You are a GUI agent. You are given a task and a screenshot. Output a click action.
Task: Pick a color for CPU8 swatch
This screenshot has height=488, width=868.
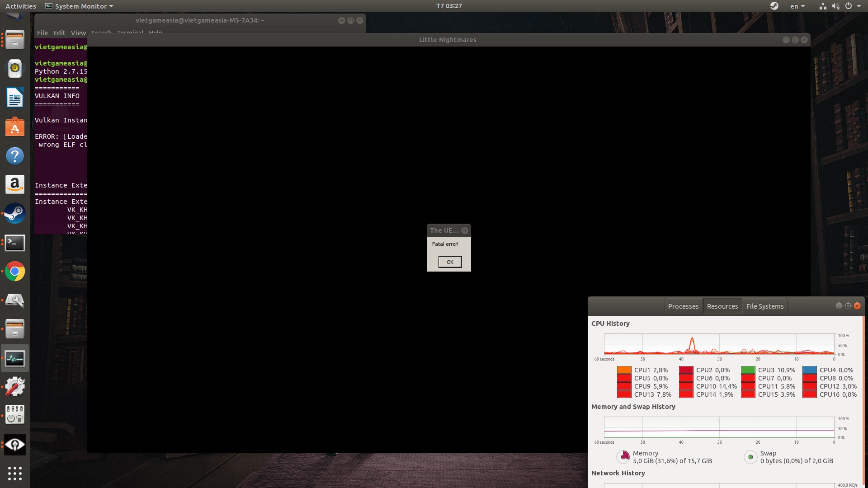(x=810, y=378)
